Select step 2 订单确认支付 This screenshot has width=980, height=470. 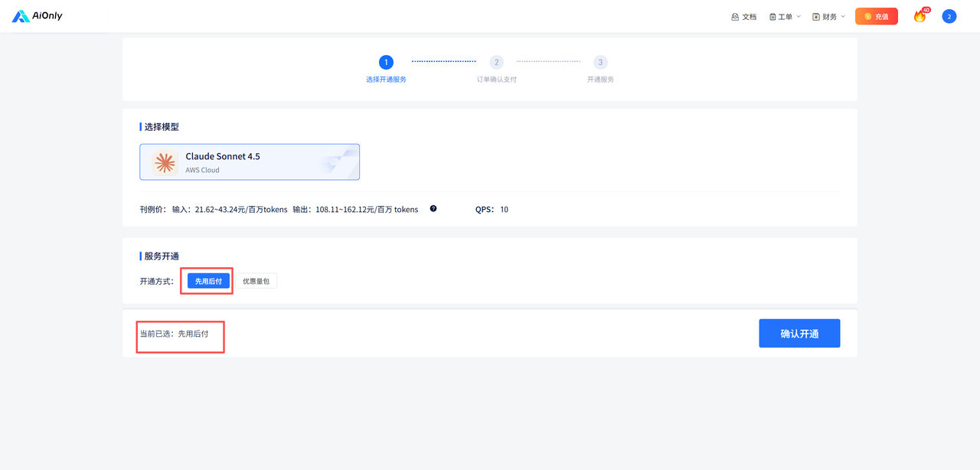point(496,69)
